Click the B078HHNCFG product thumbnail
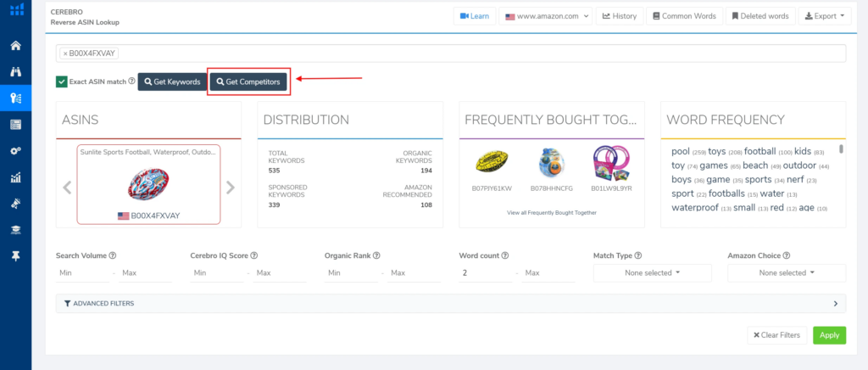 coord(551,162)
